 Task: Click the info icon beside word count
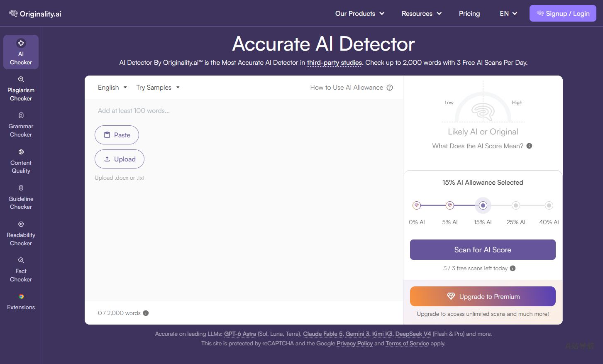click(x=146, y=313)
